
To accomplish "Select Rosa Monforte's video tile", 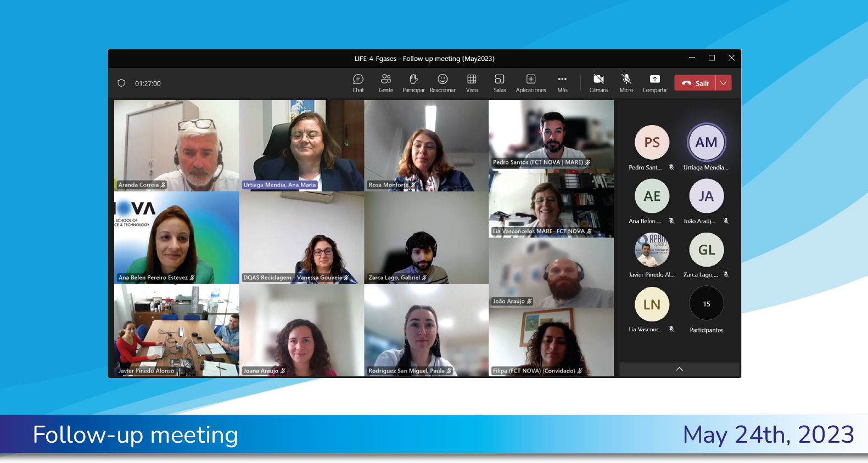I will point(426,145).
